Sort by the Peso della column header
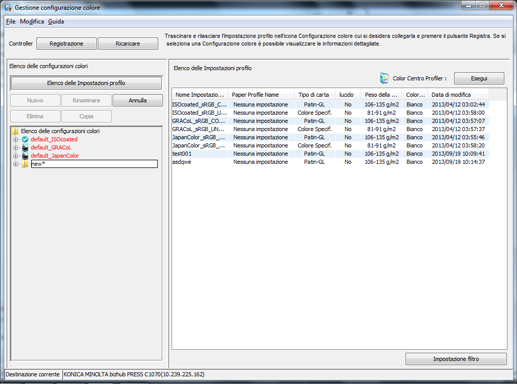Image resolution: width=517 pixels, height=384 pixels. pyautogui.click(x=381, y=95)
